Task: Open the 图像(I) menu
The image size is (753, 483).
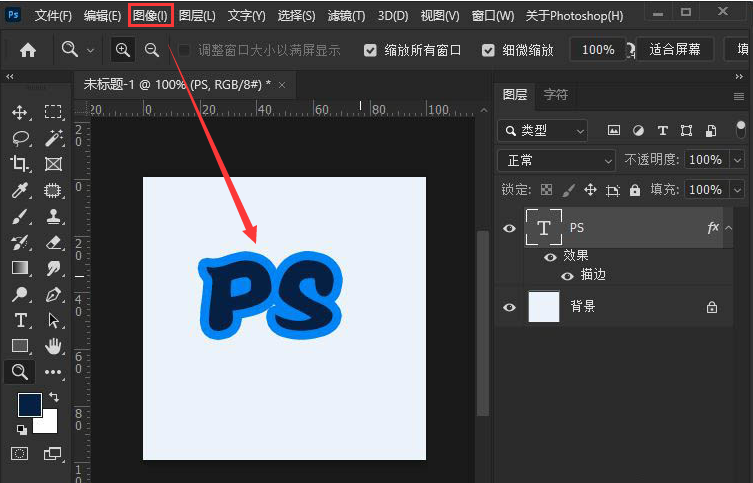Action: [150, 16]
